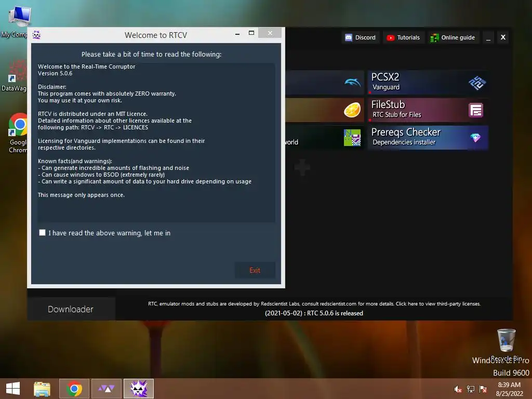This screenshot has height=399, width=532.
Task: Click the Discord logo icon
Action: [349, 37]
